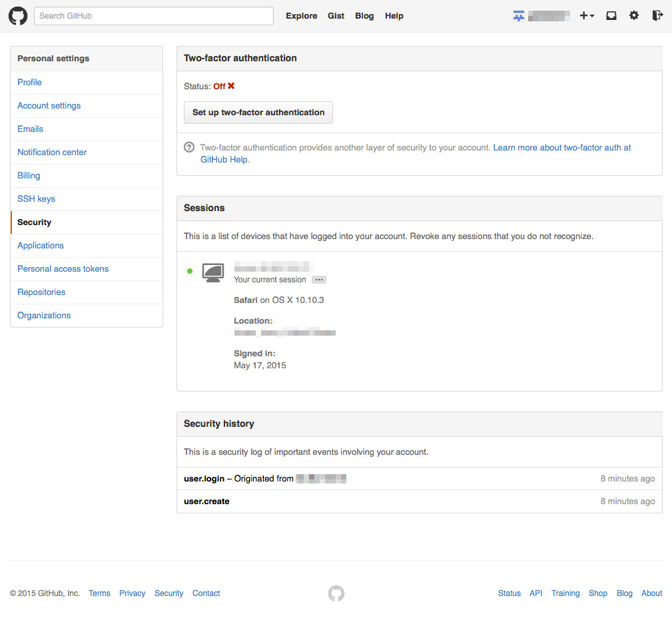Viewport: 672px width, 626px height.
Task: Open the notifications inbox icon
Action: tap(611, 16)
